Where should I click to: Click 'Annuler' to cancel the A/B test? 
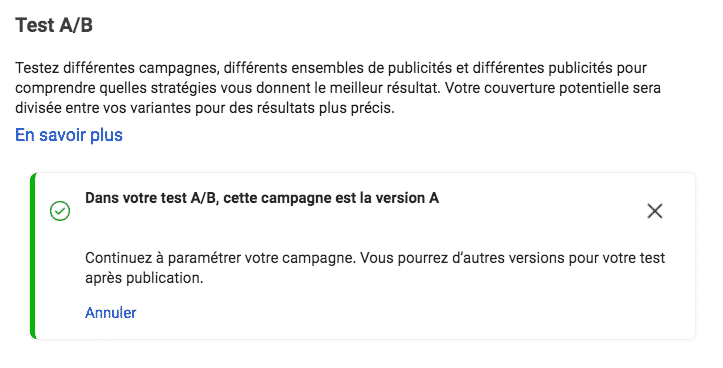tap(111, 313)
